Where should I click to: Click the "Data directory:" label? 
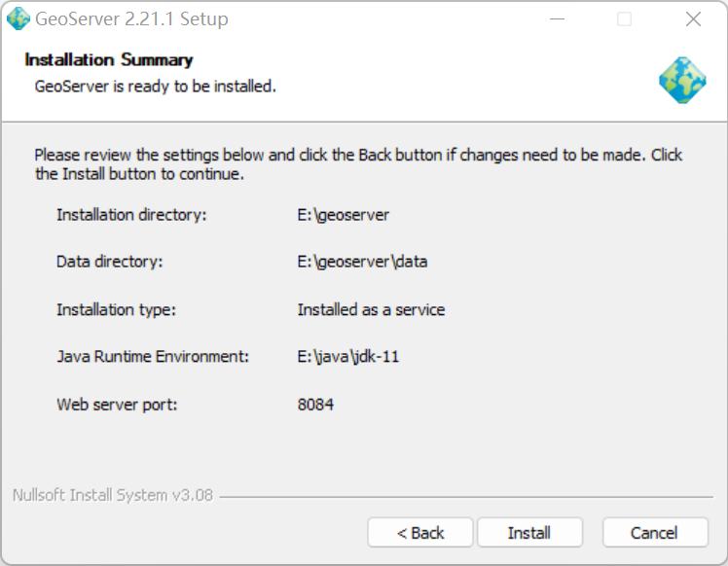coord(109,262)
